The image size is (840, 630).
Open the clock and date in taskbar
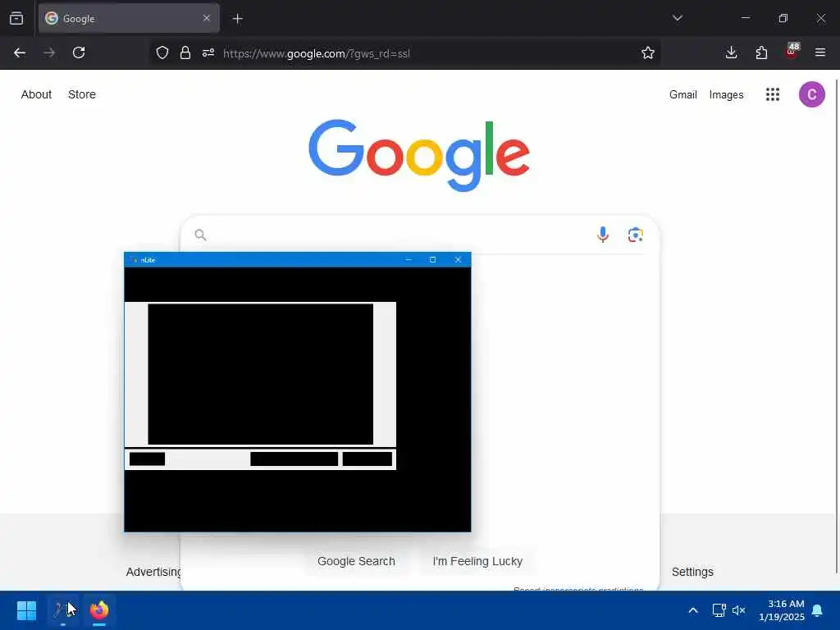pyautogui.click(x=782, y=610)
